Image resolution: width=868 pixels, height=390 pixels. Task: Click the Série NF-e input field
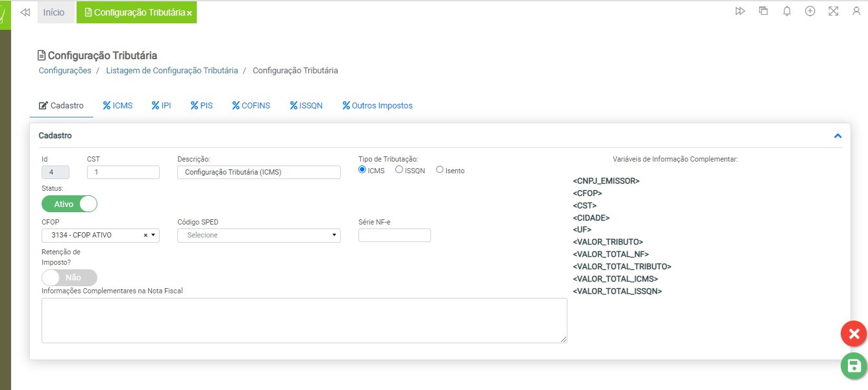coord(394,235)
